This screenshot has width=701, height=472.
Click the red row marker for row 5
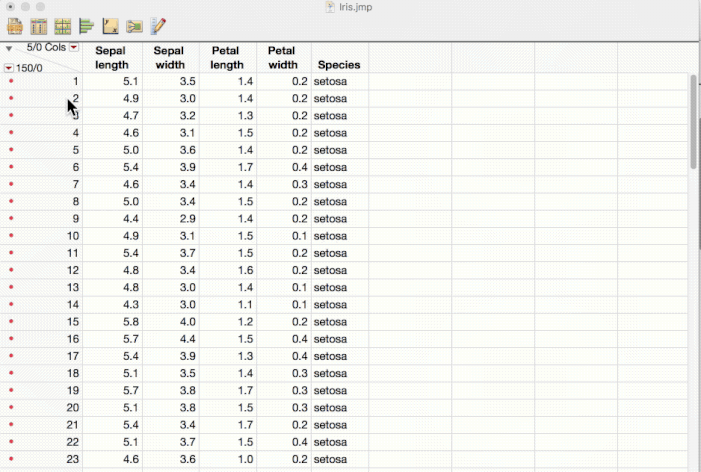pos(11,150)
